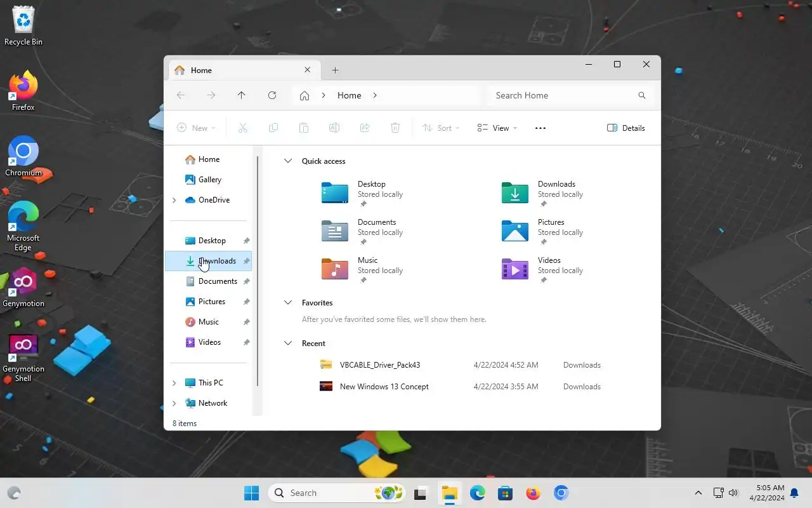Click the chevron after Home breadcrumb
This screenshot has width=812, height=508.
[375, 95]
